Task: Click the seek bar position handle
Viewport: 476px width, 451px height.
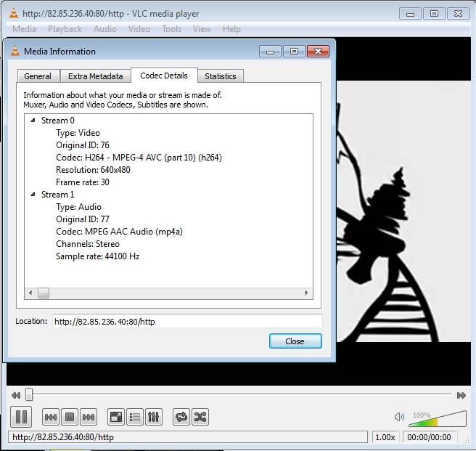Action: pyautogui.click(x=29, y=394)
